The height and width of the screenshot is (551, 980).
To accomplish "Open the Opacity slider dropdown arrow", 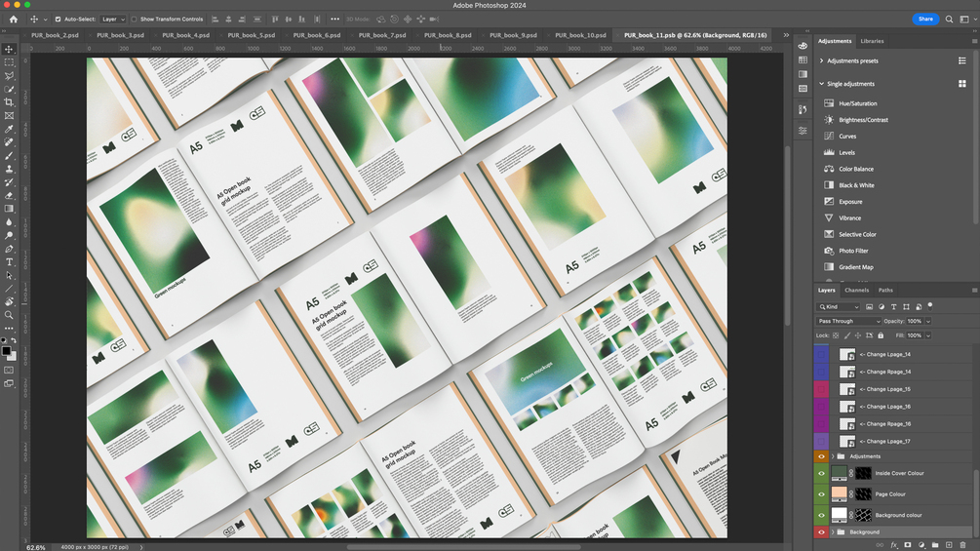I will pyautogui.click(x=928, y=321).
